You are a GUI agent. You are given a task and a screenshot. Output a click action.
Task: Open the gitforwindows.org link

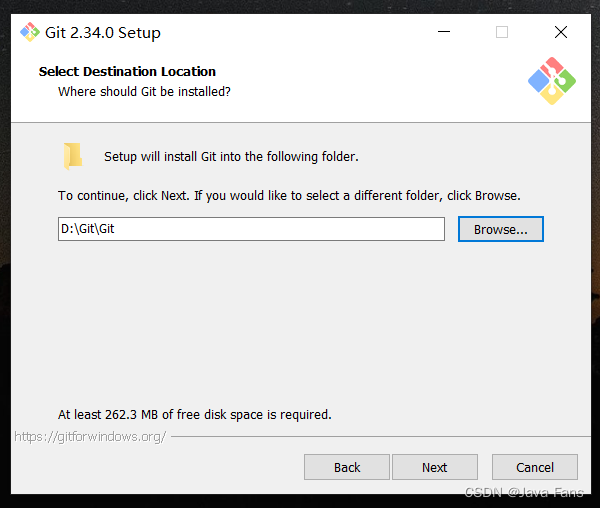click(x=90, y=436)
